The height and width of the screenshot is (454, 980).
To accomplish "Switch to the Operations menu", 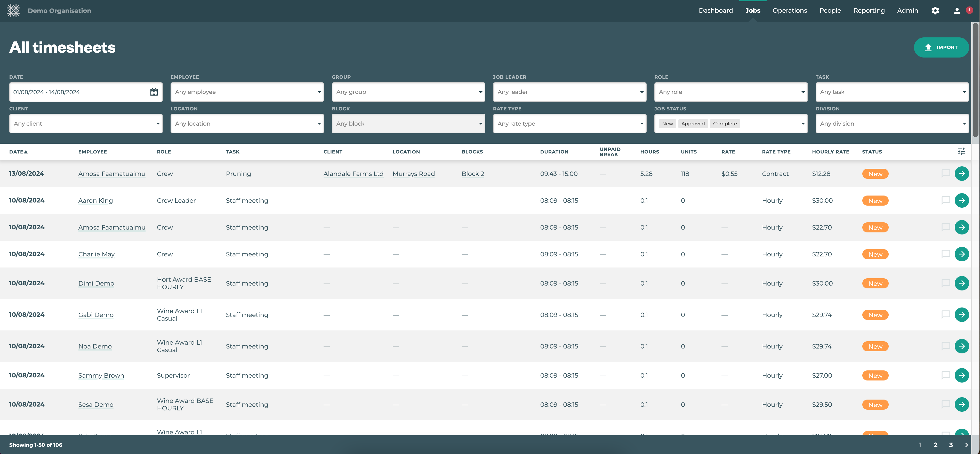I will 789,11.
